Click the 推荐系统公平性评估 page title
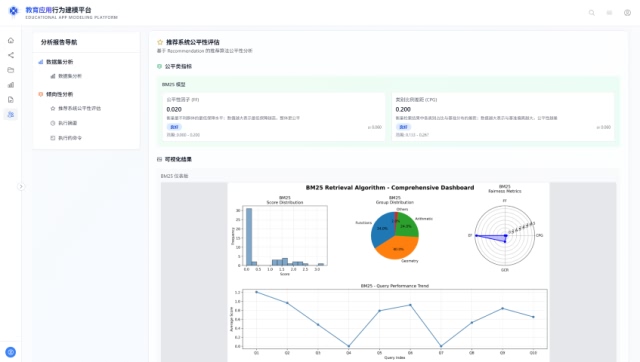 click(193, 42)
